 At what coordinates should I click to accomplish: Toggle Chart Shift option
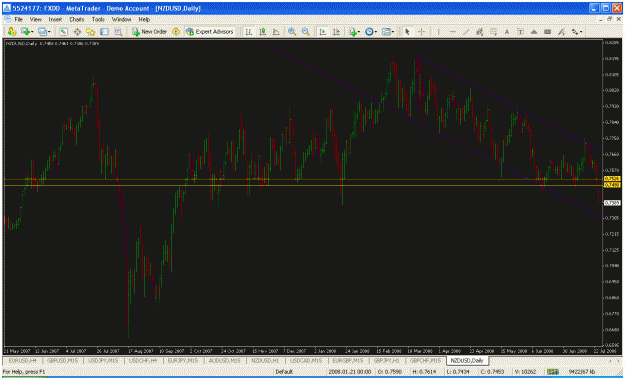tap(336, 32)
